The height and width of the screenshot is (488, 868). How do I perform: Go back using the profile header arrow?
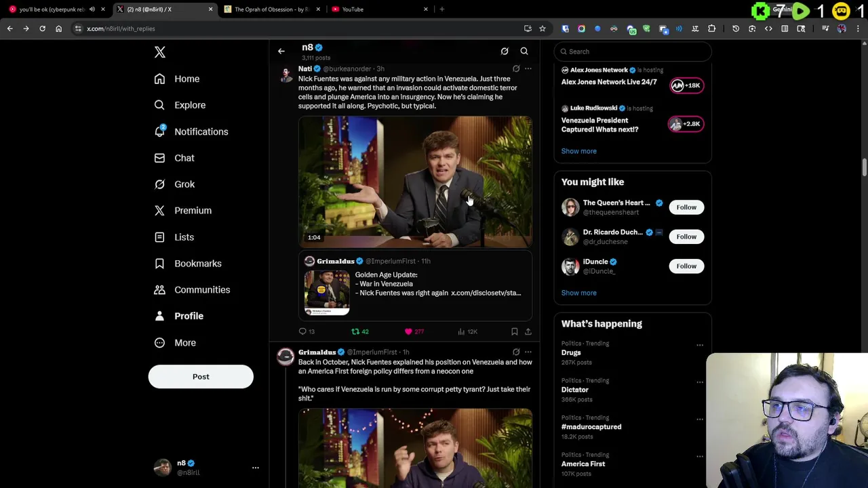pos(281,52)
